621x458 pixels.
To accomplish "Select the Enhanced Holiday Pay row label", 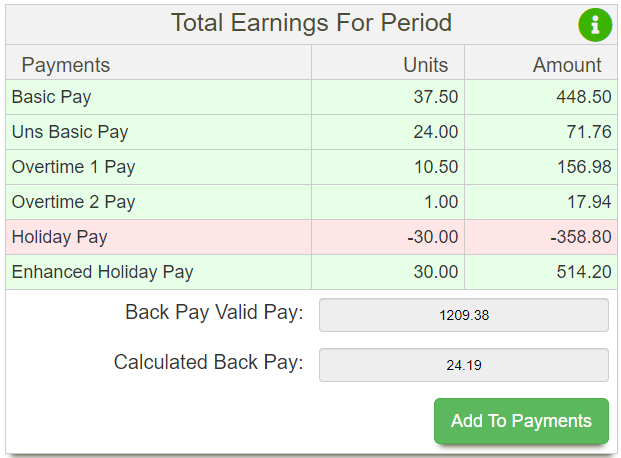I will point(102,272).
